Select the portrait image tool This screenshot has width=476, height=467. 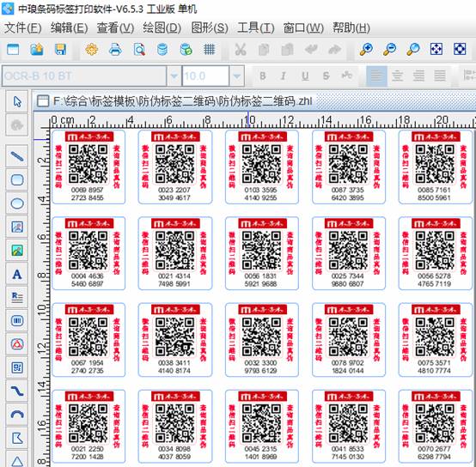click(x=17, y=227)
